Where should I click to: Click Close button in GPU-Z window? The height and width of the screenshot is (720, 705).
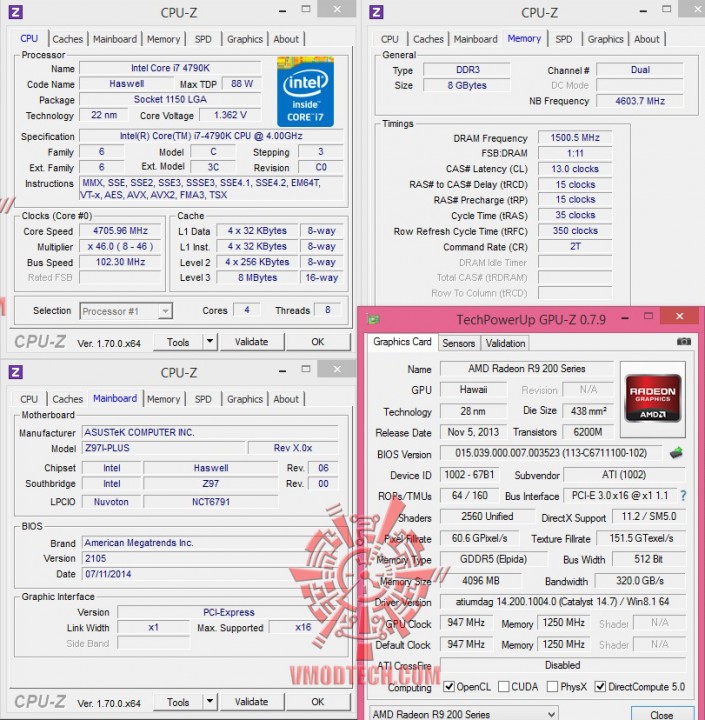click(x=662, y=714)
